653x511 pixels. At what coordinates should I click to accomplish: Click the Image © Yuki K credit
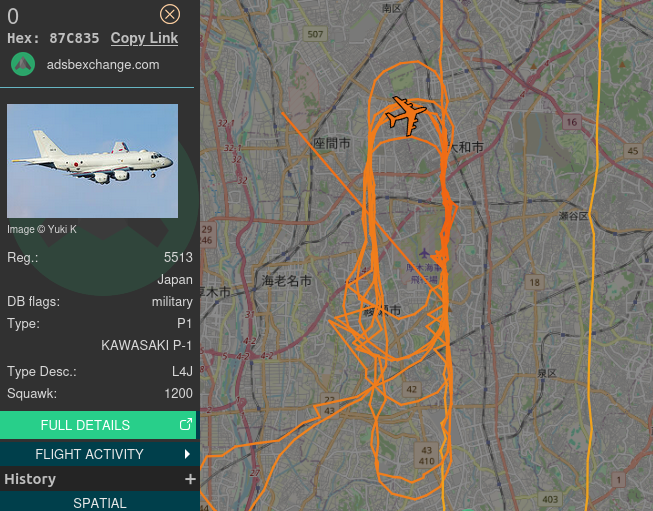42,229
